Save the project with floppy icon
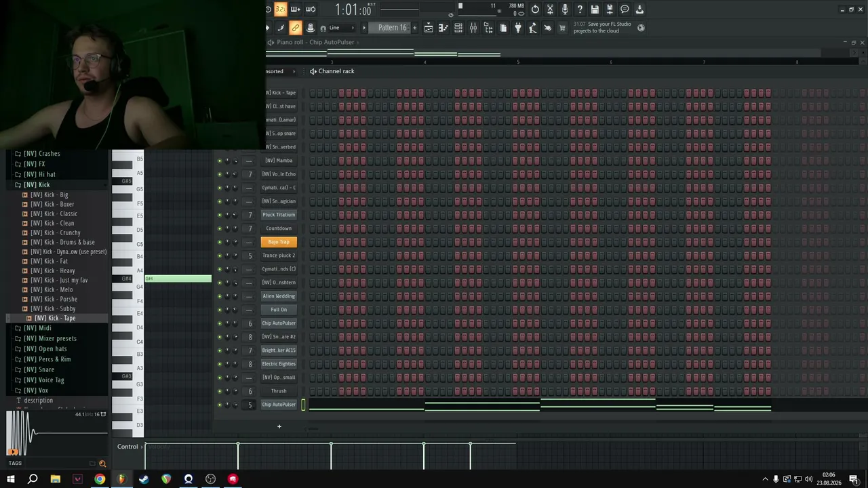868x488 pixels. pos(595,9)
